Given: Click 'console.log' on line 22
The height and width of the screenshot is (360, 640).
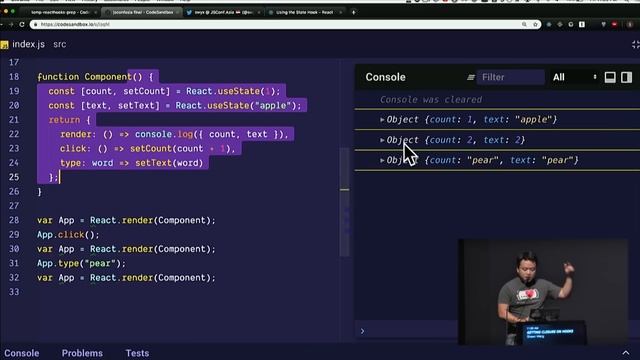Looking at the screenshot, I should (164, 134).
